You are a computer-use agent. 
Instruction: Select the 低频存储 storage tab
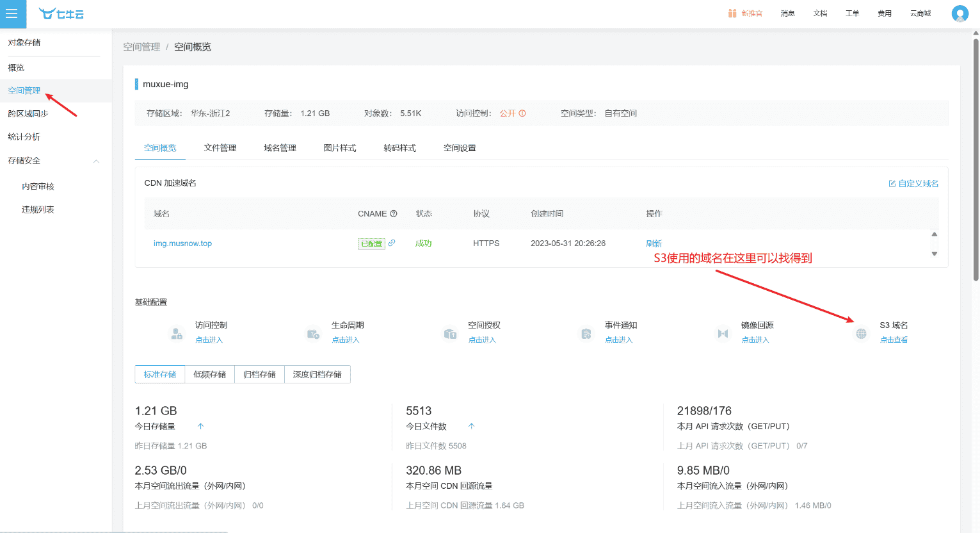click(210, 374)
